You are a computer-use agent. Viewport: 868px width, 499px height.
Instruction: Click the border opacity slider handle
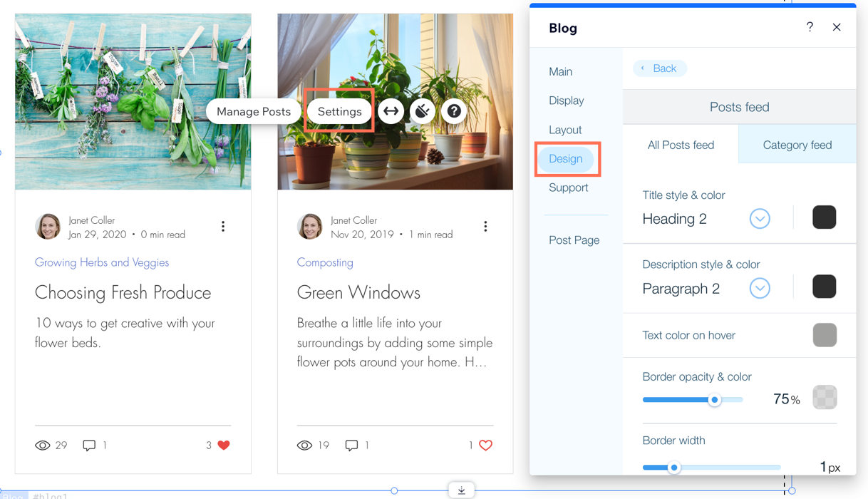(x=714, y=400)
